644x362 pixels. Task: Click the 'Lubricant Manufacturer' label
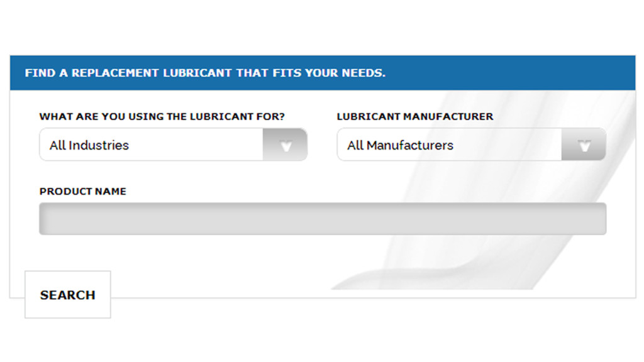point(415,117)
